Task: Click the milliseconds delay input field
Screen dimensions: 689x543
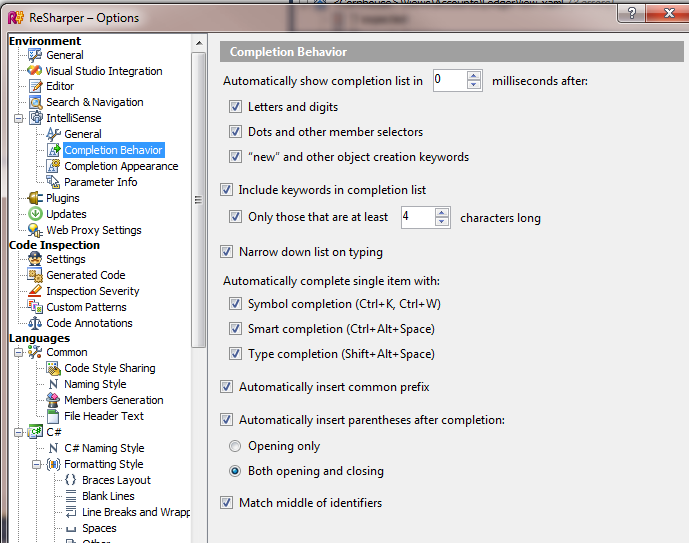Action: 450,80
